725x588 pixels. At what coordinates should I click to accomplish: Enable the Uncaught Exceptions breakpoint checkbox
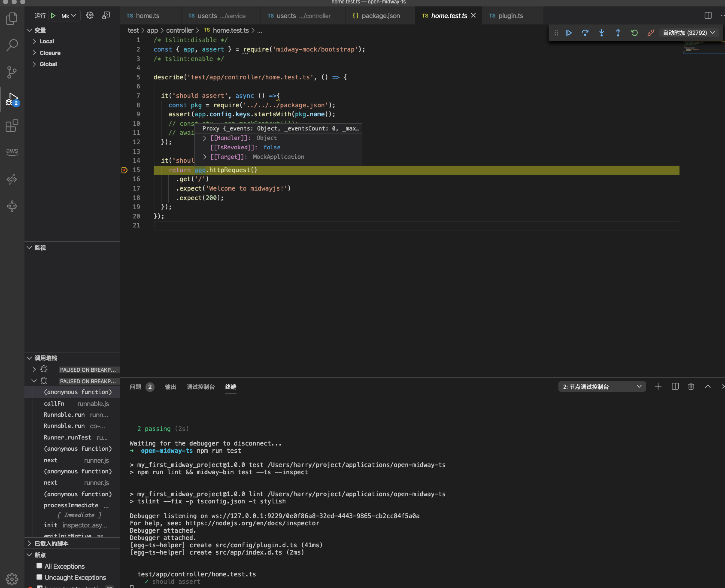(39, 577)
